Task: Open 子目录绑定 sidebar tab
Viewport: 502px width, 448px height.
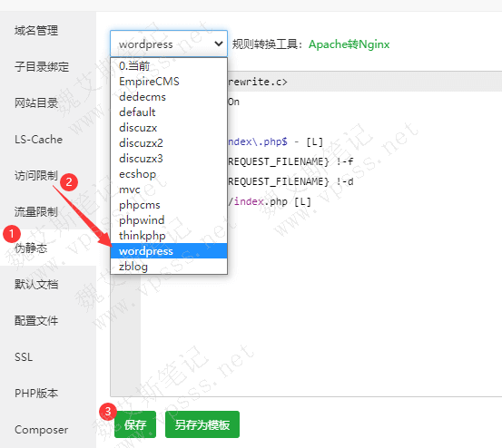Action: coord(48,66)
